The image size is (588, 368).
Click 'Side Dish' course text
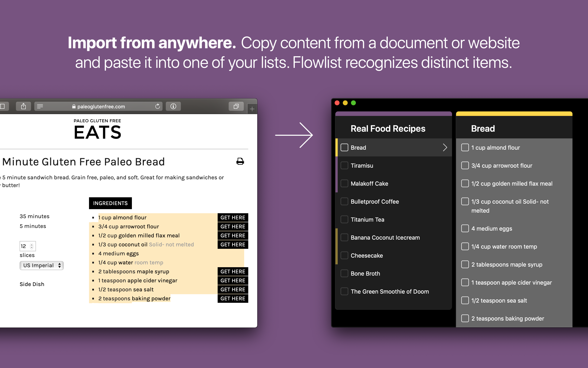pos(32,284)
